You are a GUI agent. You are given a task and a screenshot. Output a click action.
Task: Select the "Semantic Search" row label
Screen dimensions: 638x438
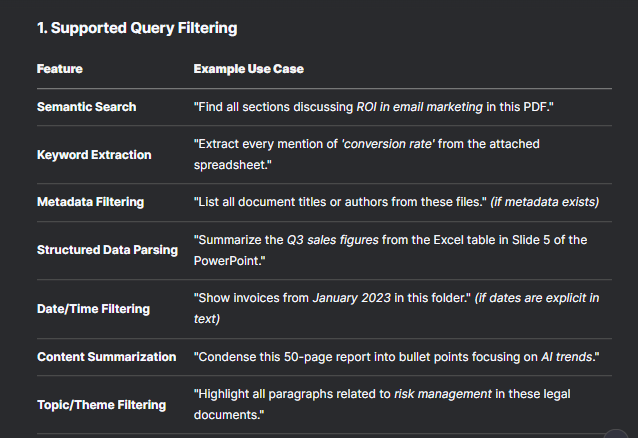pos(87,107)
